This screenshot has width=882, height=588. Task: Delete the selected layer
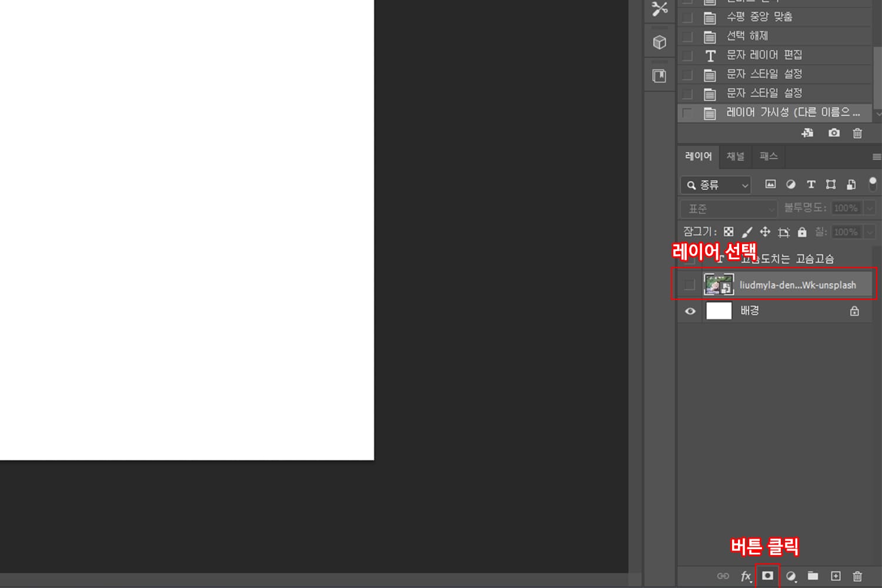pyautogui.click(x=857, y=576)
